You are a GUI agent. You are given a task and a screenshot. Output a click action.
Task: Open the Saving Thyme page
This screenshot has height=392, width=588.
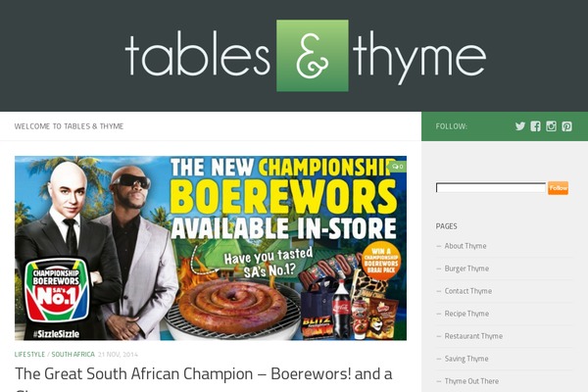click(466, 359)
